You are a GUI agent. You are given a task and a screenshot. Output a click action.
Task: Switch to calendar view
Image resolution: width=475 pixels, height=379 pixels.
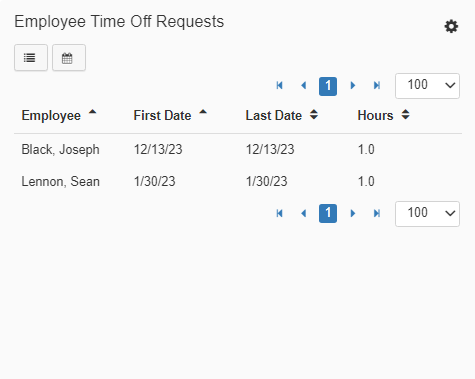(69, 58)
